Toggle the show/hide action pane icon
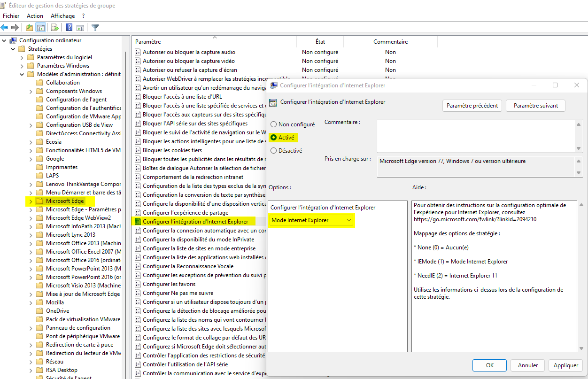 coord(80,28)
